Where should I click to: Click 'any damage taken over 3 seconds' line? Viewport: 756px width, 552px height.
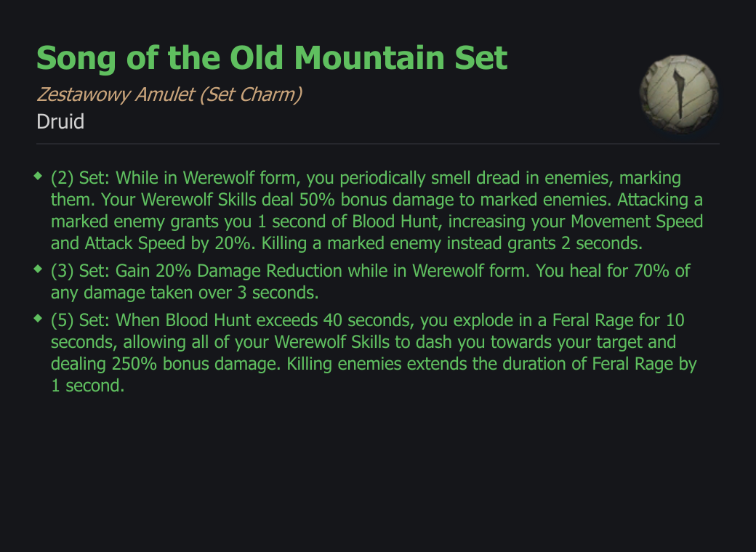(185, 293)
